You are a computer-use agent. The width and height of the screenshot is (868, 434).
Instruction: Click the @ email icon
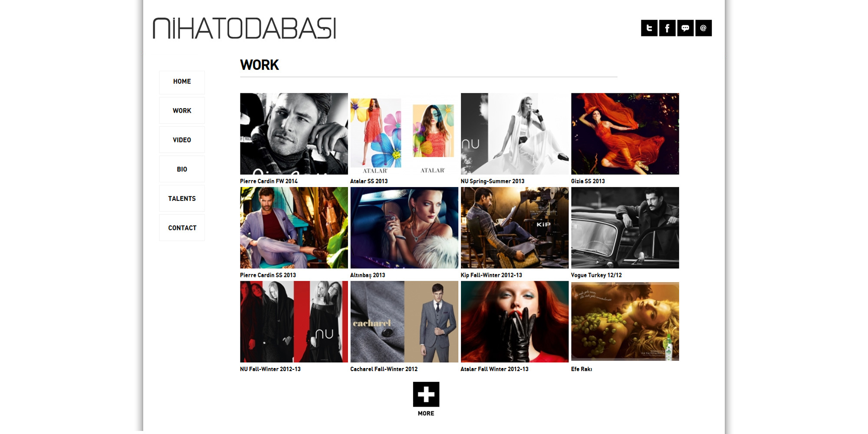pyautogui.click(x=704, y=28)
